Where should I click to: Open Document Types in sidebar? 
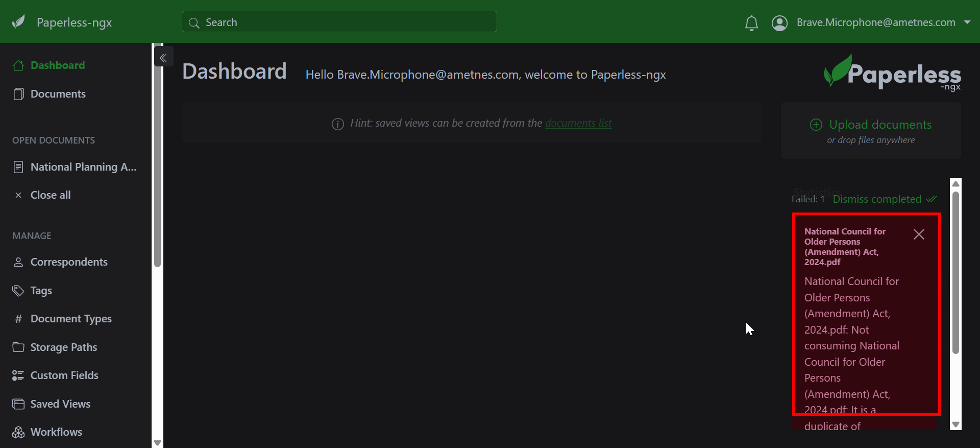point(71,319)
